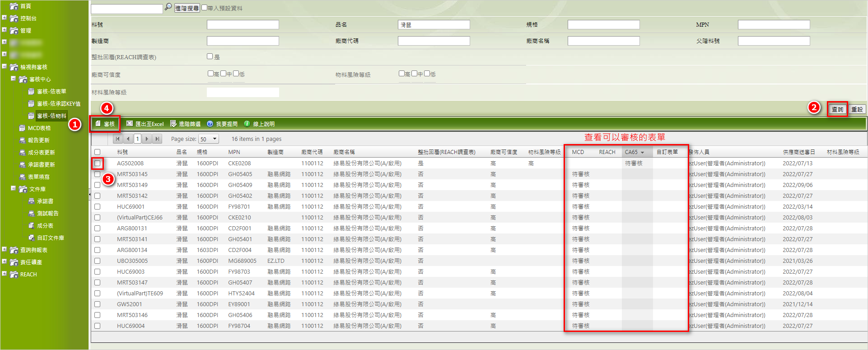Open 進階篩選 advanced filter

point(185,124)
